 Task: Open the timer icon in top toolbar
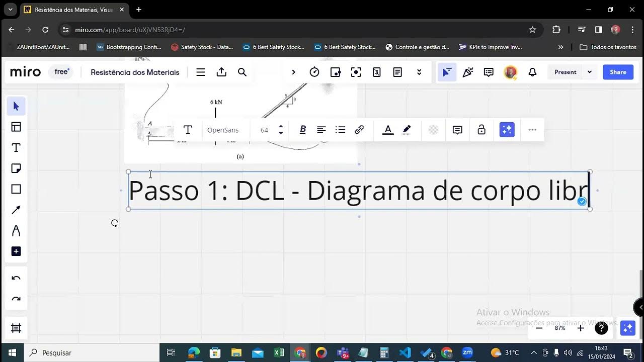point(314,72)
